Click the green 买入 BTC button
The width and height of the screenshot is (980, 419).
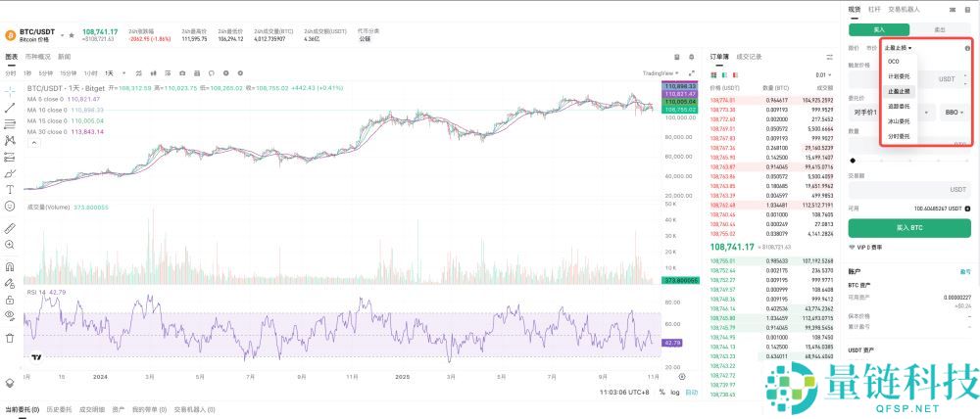click(x=909, y=227)
